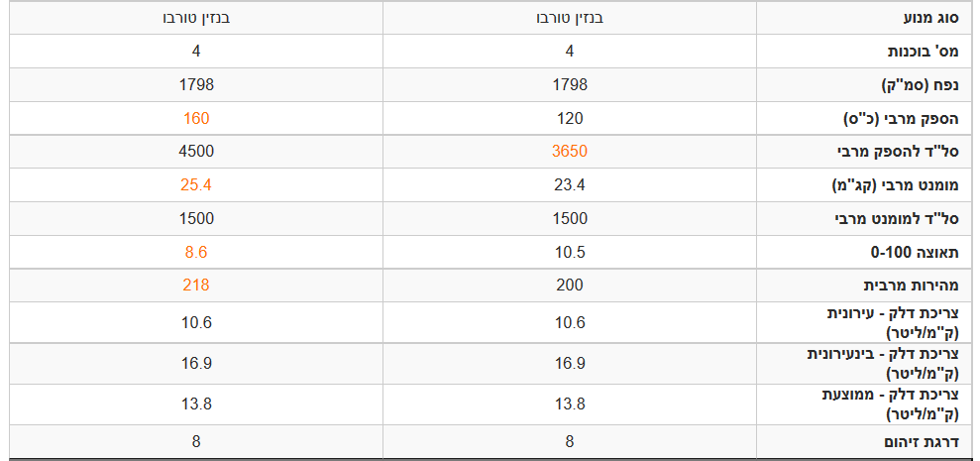Select the orange 8.6 acceleration value
This screenshot has width=980, height=461.
coord(196,252)
